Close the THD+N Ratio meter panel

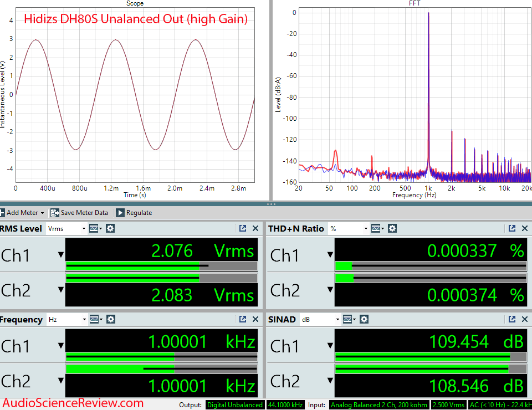(525, 229)
